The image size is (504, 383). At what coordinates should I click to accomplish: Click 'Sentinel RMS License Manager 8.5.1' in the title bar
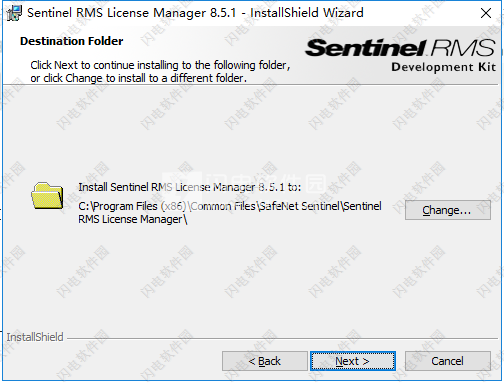click(132, 13)
